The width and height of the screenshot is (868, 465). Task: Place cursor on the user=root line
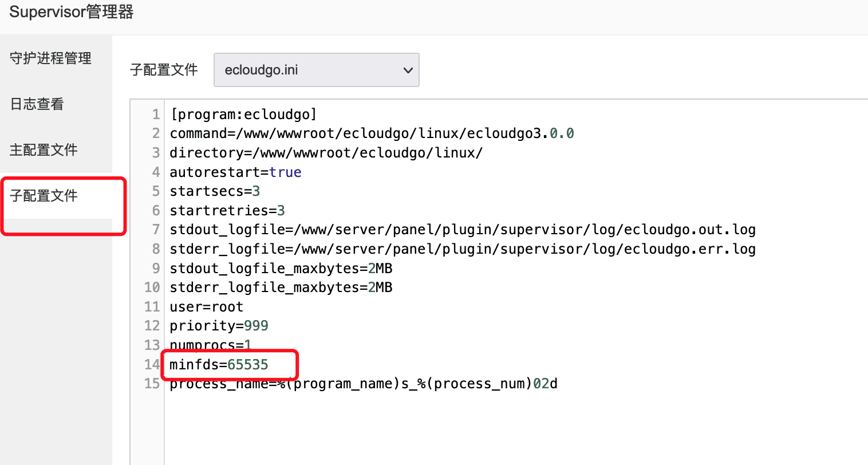click(206, 307)
